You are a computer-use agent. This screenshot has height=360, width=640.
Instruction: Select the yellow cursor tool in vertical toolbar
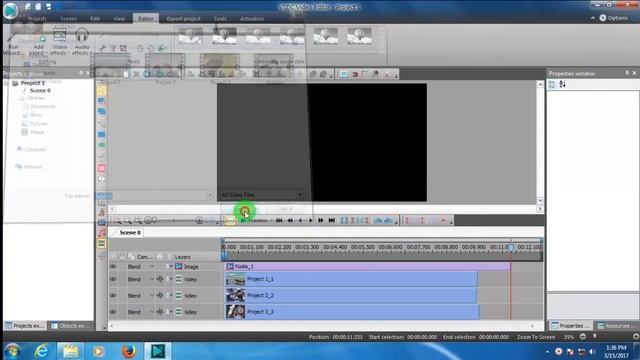pyautogui.click(x=101, y=90)
